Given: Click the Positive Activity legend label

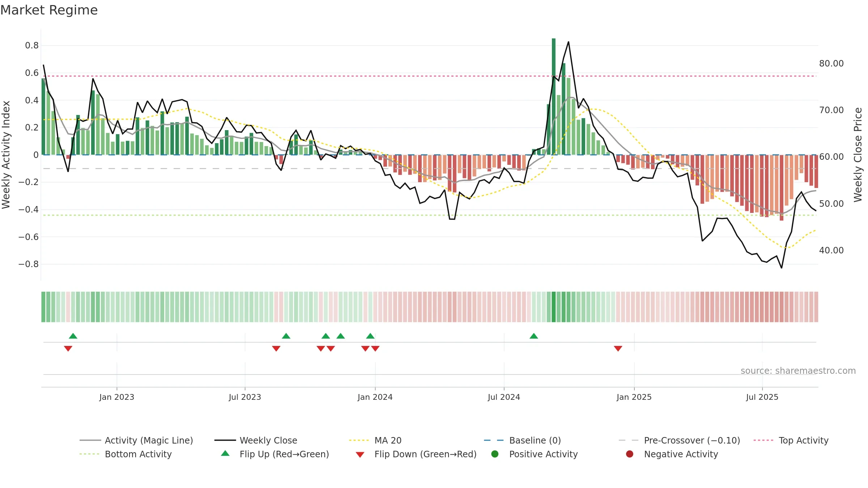Looking at the screenshot, I should [543, 454].
